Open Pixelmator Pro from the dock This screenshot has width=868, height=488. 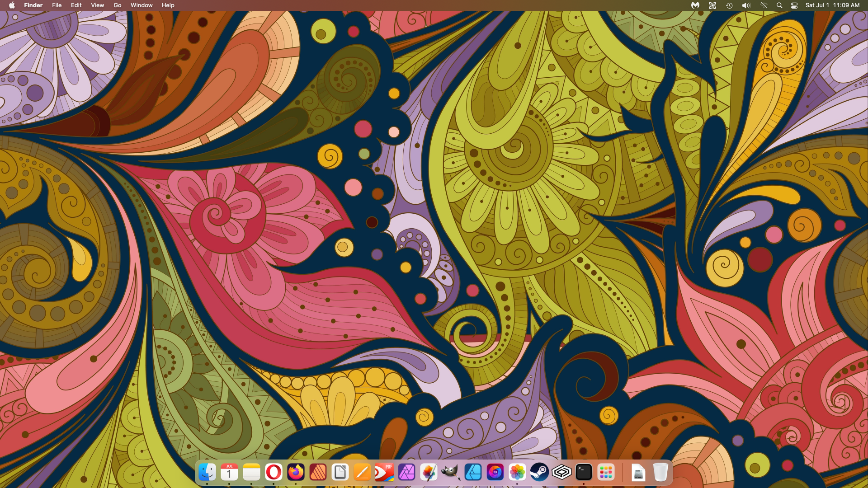(x=429, y=473)
